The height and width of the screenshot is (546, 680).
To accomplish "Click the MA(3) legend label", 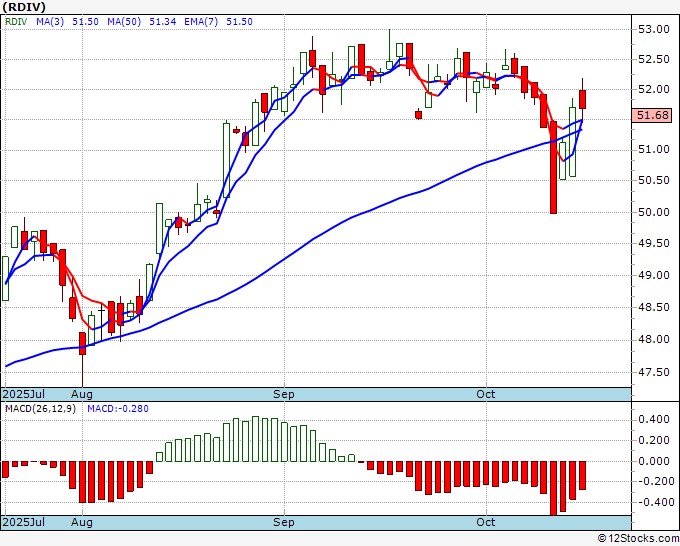I will pos(50,22).
